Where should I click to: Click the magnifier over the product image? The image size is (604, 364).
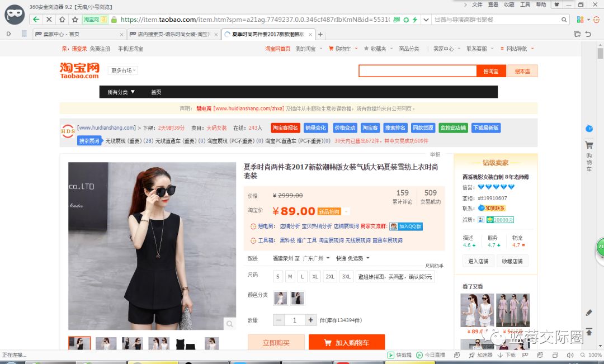(x=229, y=324)
